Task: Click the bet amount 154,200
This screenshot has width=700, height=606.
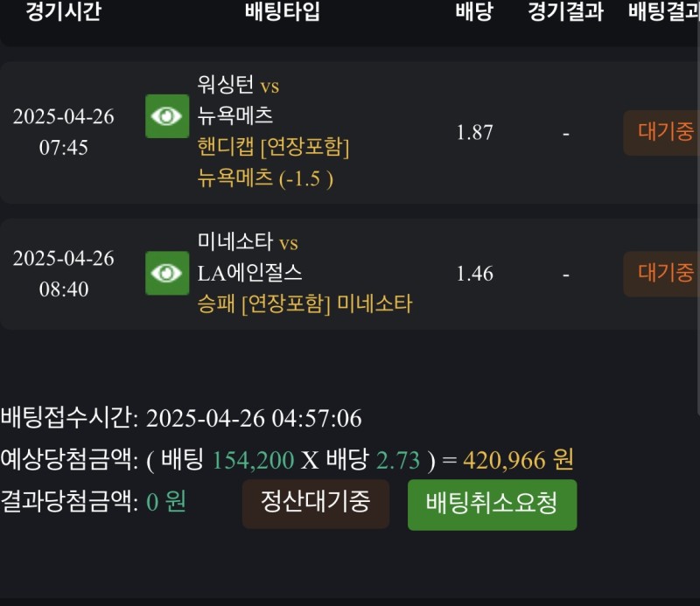Action: point(253,460)
